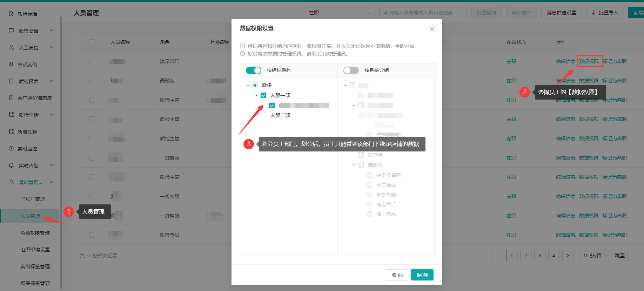
Task: Click the 实时告警 bell icon
Action: point(11,165)
